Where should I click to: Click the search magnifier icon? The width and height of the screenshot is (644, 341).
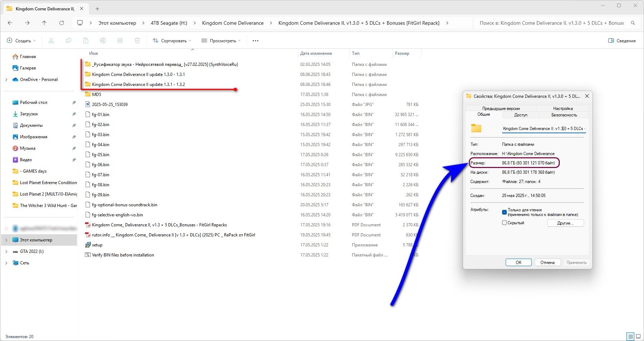pyautogui.click(x=633, y=23)
